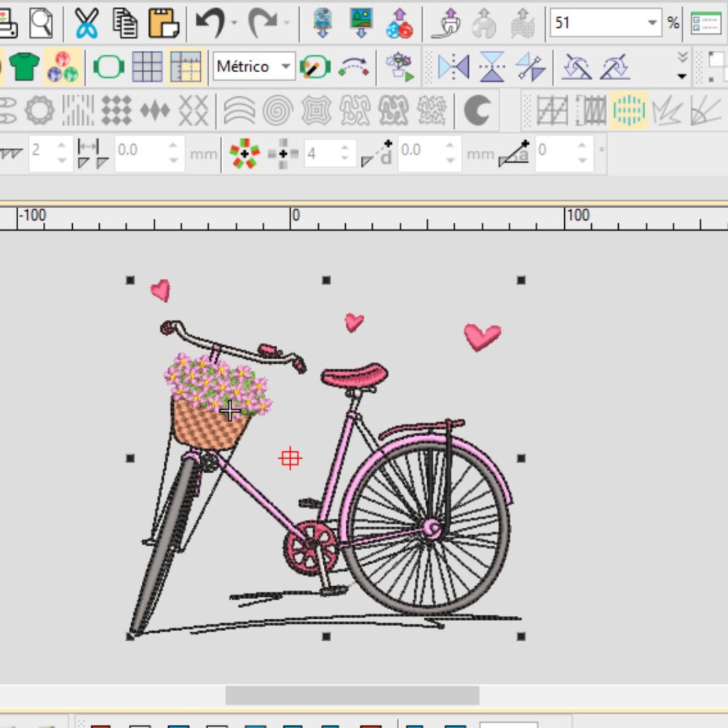Screen dimensions: 728x728
Task: Toggle the green hoop display icon
Action: click(x=108, y=67)
